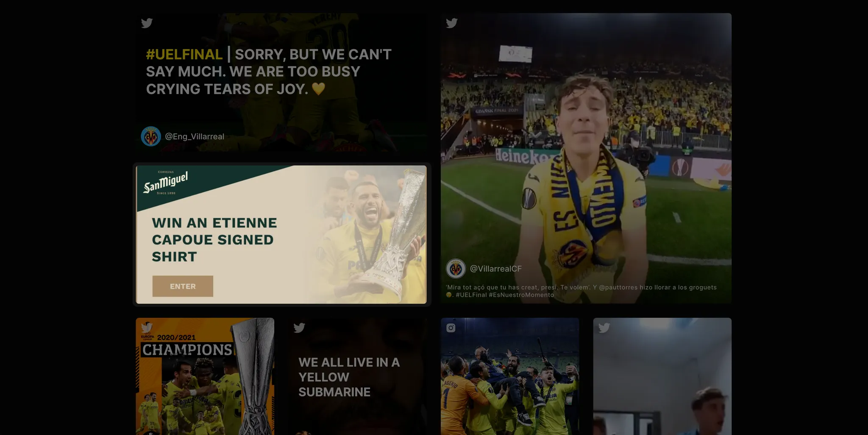This screenshot has height=435, width=868.
Task: Click Twitter icon above the Yellow Submarine text
Action: click(x=299, y=327)
